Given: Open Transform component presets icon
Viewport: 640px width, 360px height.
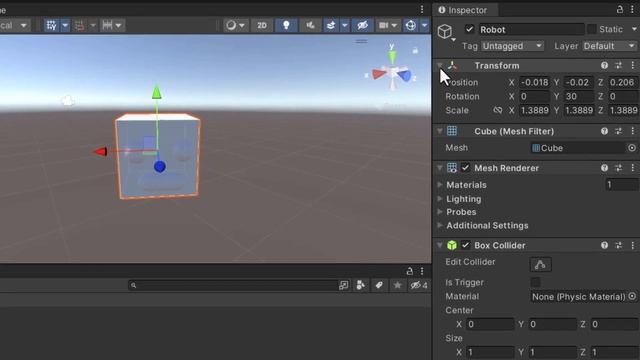Looking at the screenshot, I should (618, 65).
